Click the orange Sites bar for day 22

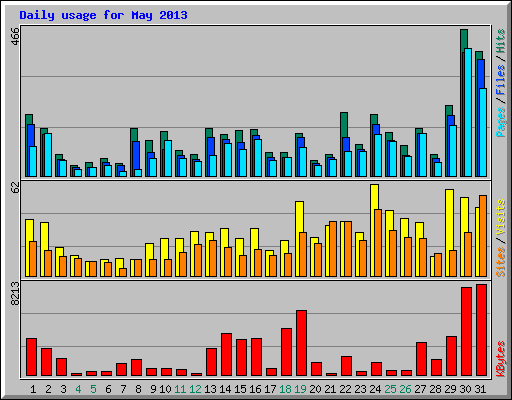pyautogui.click(x=348, y=249)
